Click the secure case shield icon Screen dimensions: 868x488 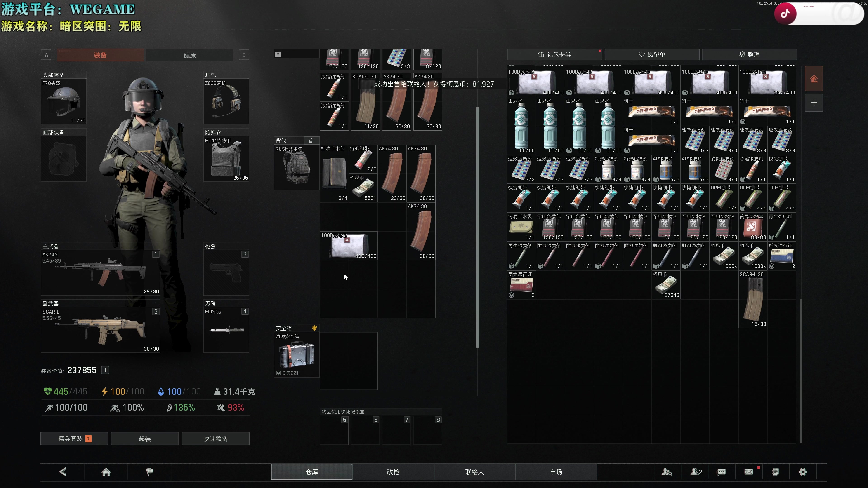click(314, 328)
